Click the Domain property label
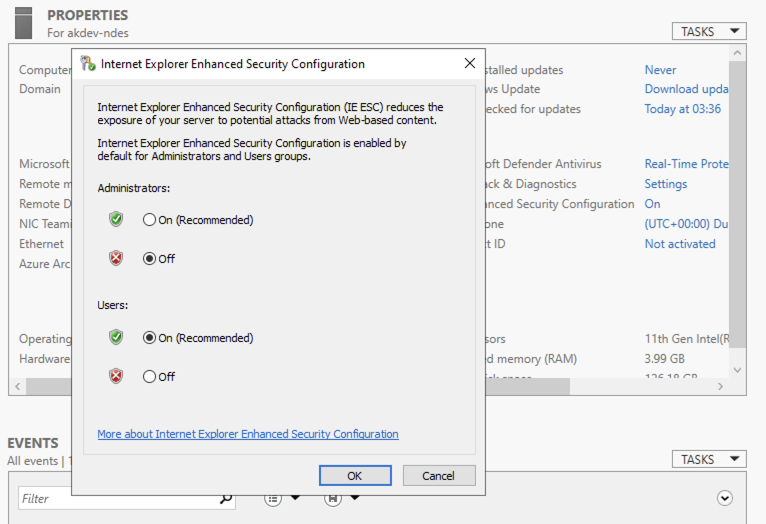Viewport: 766px width, 524px height. [x=40, y=89]
